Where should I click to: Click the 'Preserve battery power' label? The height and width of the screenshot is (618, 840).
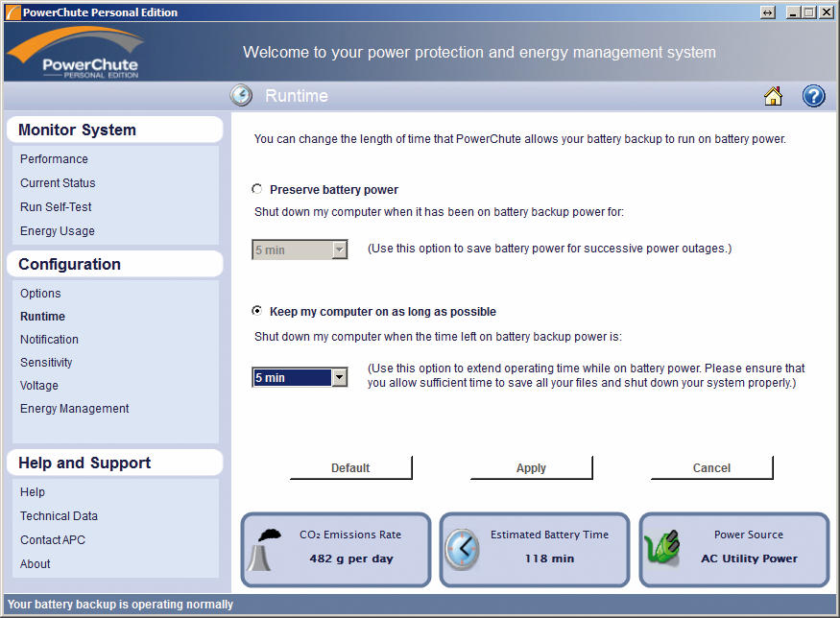click(x=334, y=190)
